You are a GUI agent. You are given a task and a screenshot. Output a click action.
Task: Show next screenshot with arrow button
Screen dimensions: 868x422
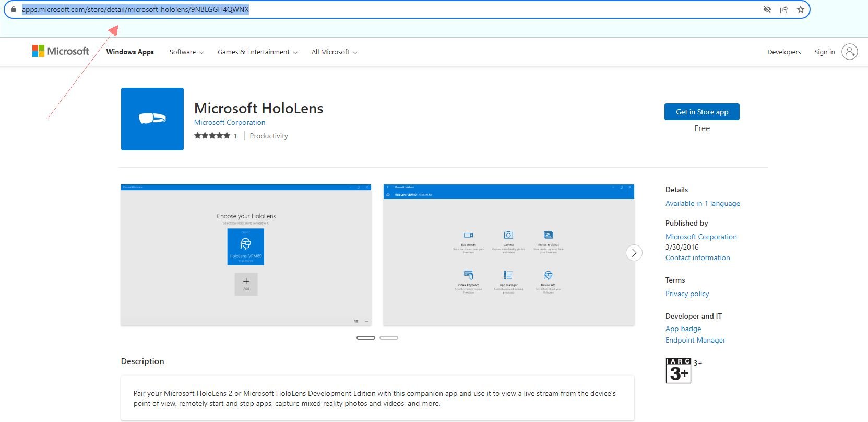[x=634, y=253]
